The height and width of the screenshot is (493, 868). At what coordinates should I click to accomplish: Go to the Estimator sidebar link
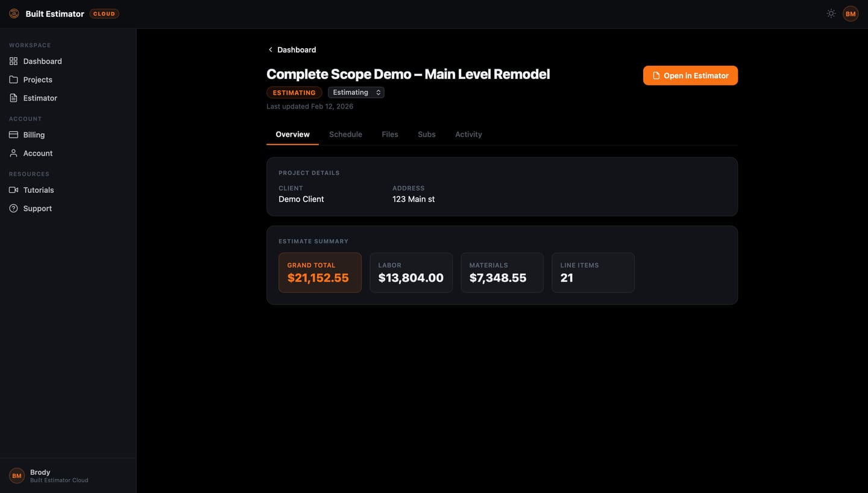point(68,98)
